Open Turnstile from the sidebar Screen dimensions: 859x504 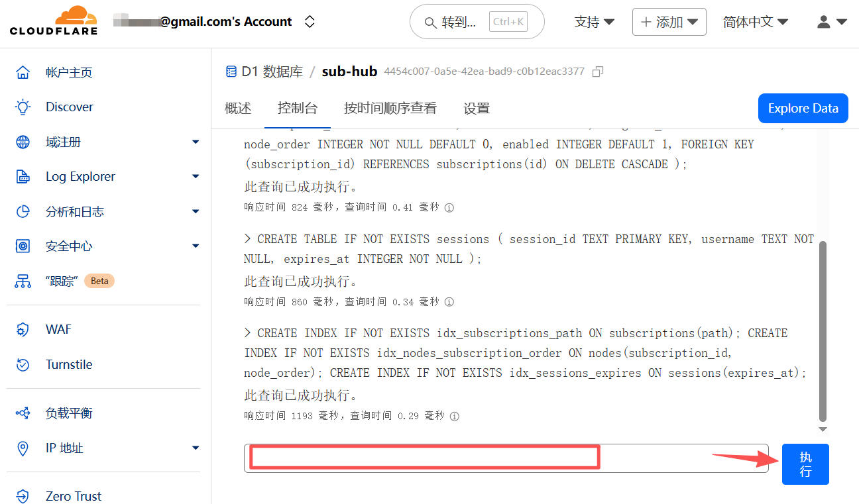pos(69,364)
